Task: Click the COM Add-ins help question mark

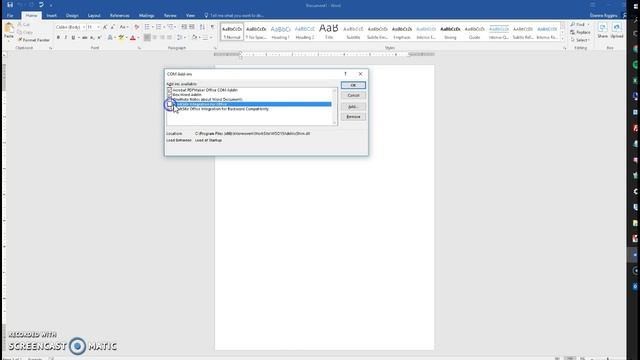Action: [345, 74]
